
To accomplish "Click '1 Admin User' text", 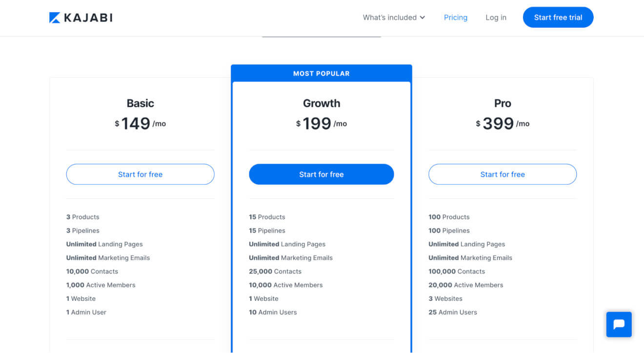I will pos(86,312).
